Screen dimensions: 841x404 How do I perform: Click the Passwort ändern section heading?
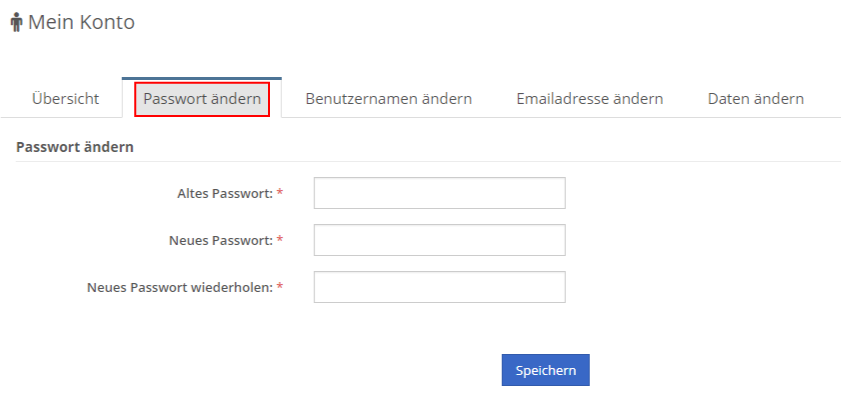(x=75, y=147)
